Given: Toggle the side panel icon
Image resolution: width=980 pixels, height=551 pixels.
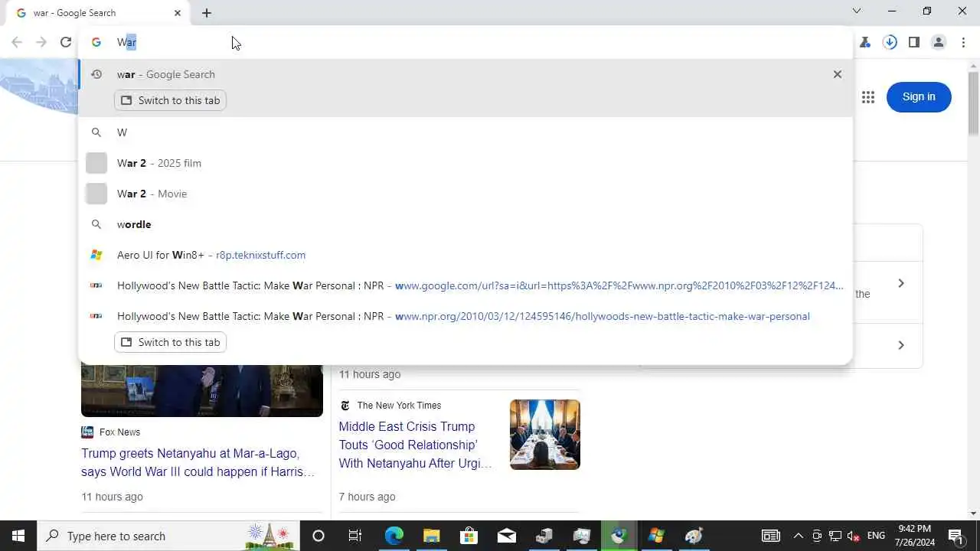Looking at the screenshot, I should (x=914, y=42).
